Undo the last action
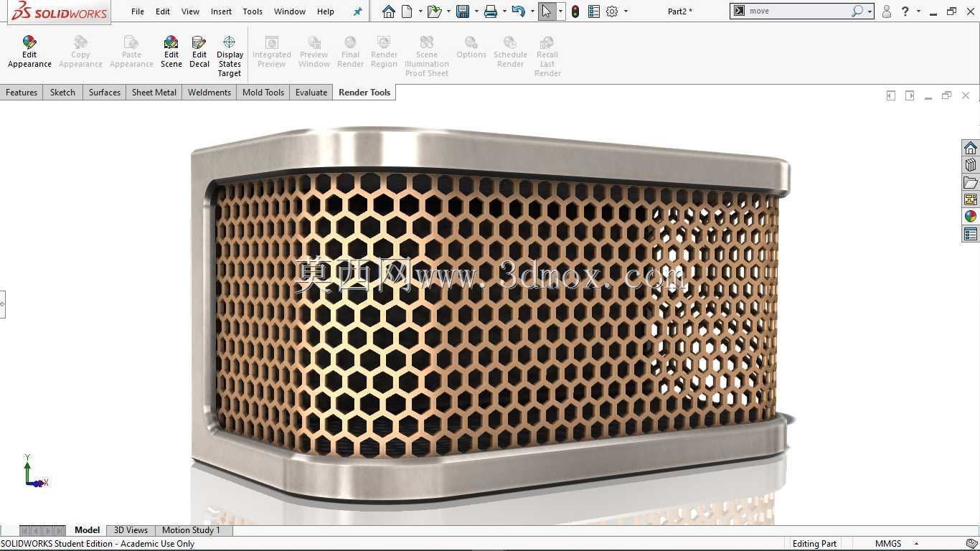 tap(519, 11)
